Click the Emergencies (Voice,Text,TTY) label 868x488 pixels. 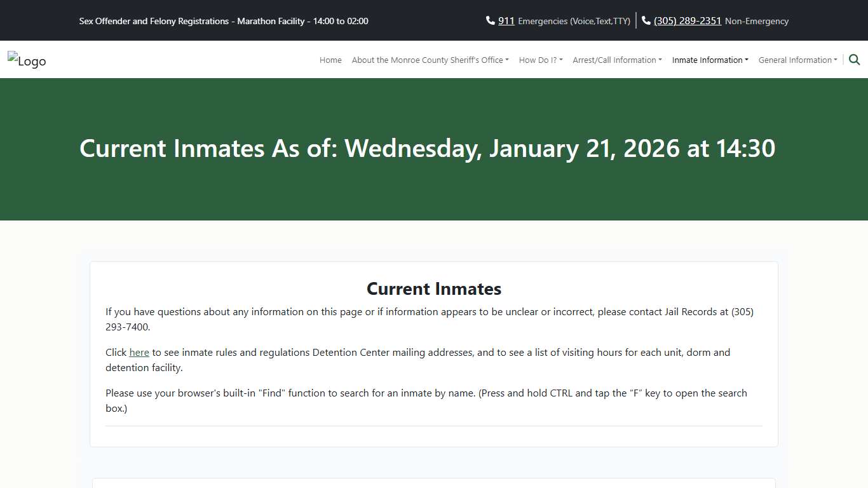click(574, 21)
